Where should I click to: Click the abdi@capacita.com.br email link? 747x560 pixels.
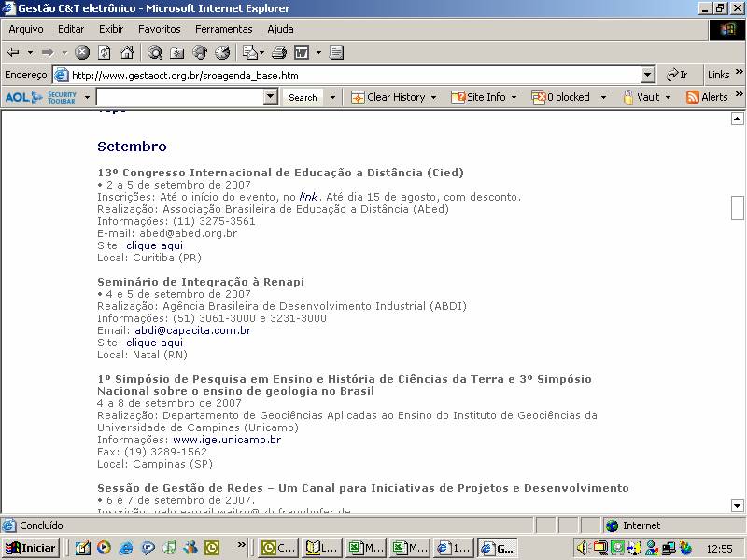click(192, 330)
